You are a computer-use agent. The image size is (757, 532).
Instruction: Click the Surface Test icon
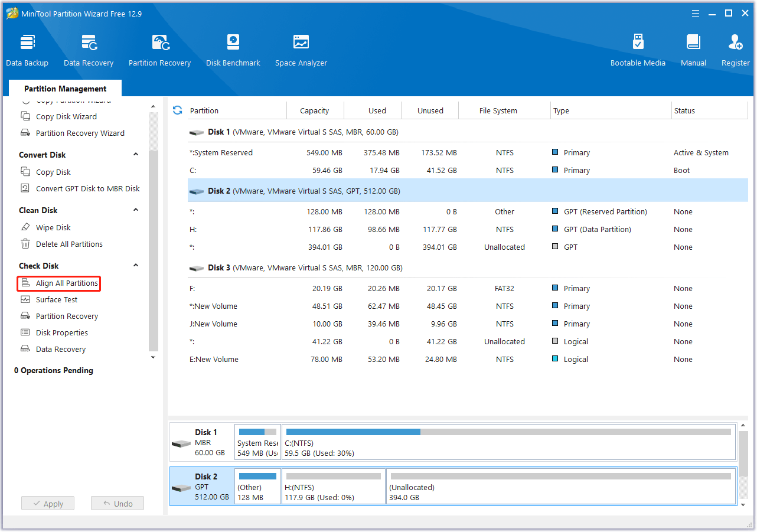click(x=25, y=299)
